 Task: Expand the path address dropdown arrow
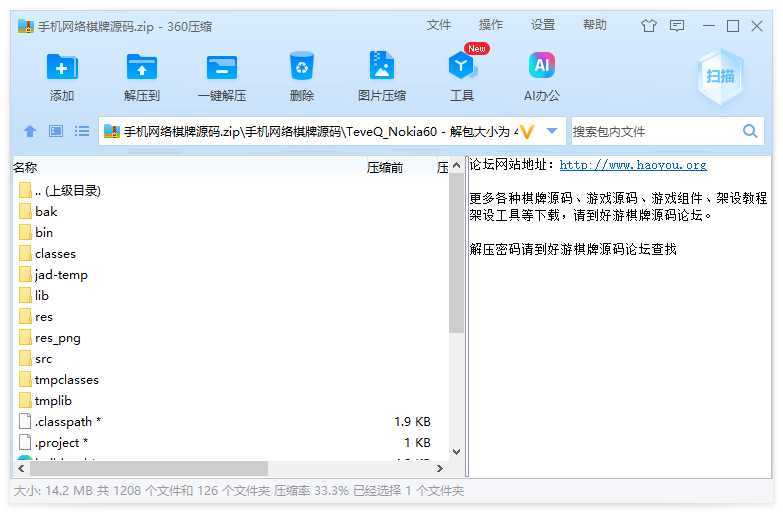552,131
